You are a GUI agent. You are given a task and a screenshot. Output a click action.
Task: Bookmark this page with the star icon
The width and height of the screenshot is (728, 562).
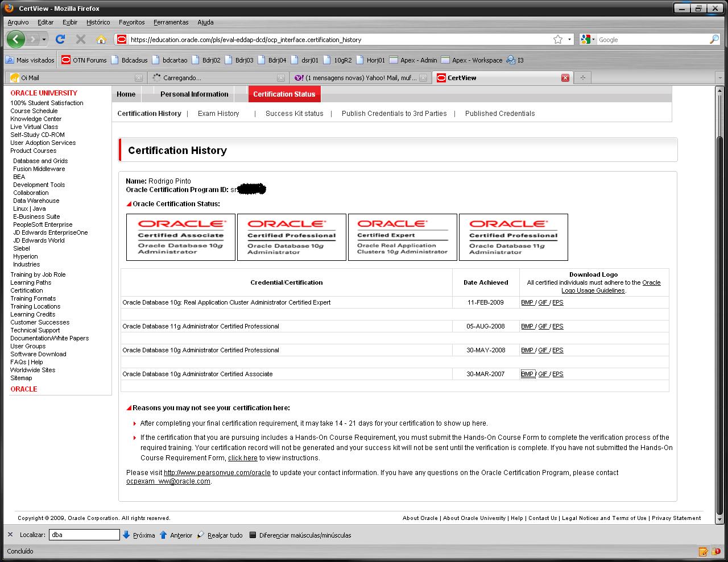(558, 39)
